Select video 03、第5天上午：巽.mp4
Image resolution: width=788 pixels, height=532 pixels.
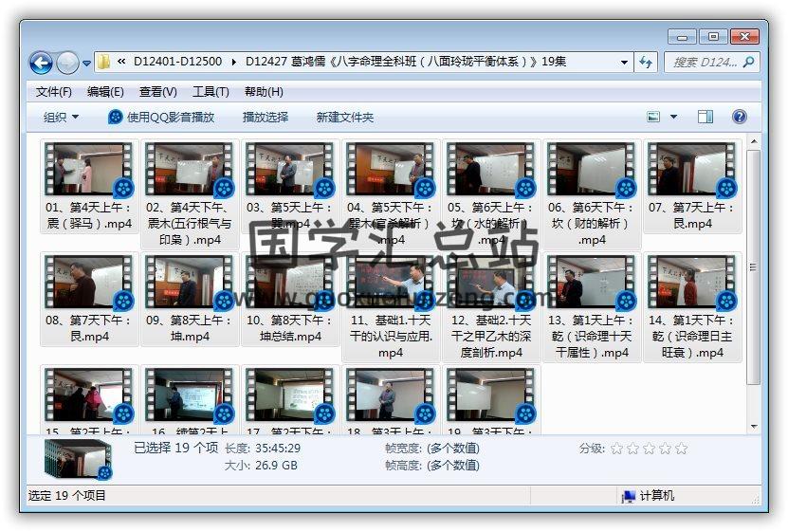[x=290, y=187]
